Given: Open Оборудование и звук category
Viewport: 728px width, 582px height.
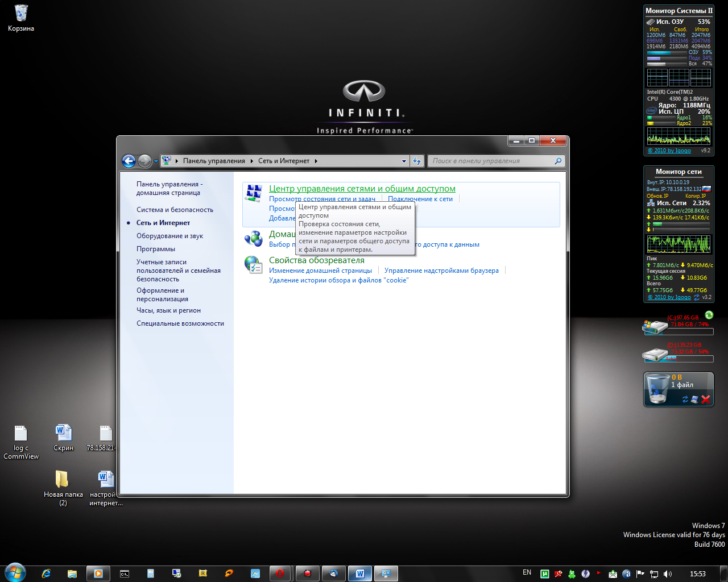Looking at the screenshot, I should (x=169, y=236).
